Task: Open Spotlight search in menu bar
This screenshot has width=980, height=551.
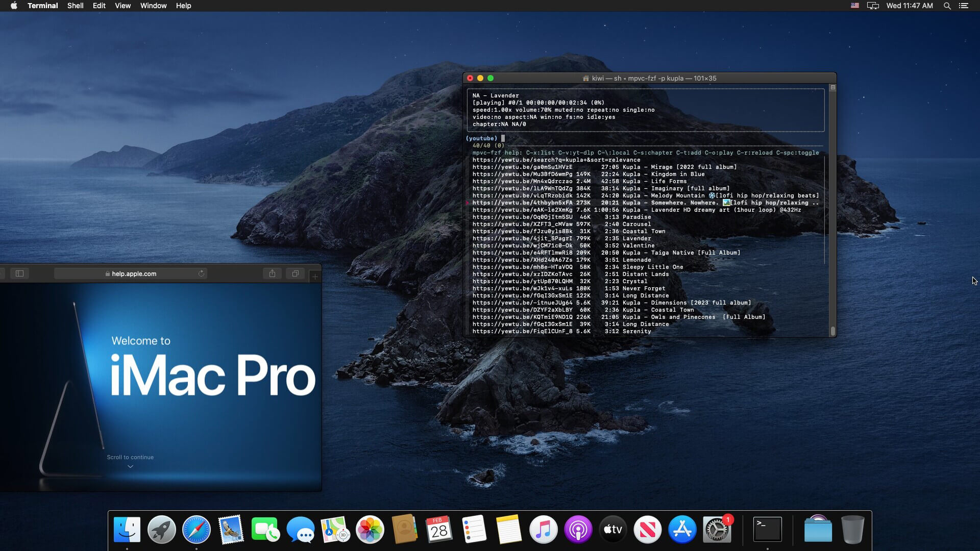Action: (947, 6)
